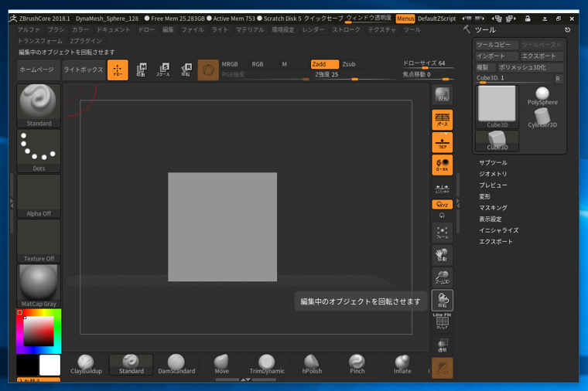
Task: Click Import (インポート) button
Action: click(x=497, y=56)
